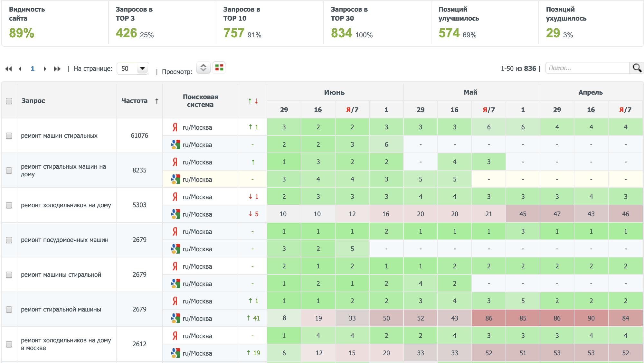Click the previous page arrow

click(x=20, y=69)
